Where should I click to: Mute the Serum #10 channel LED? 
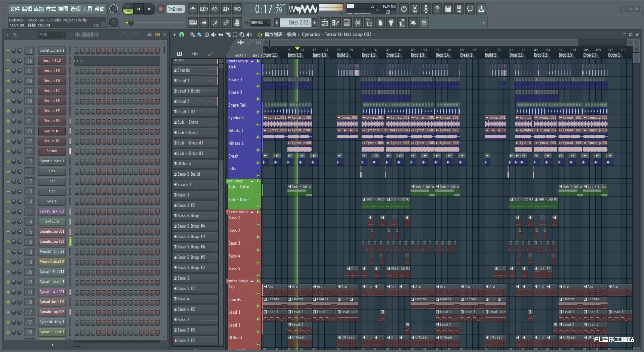coord(8,61)
